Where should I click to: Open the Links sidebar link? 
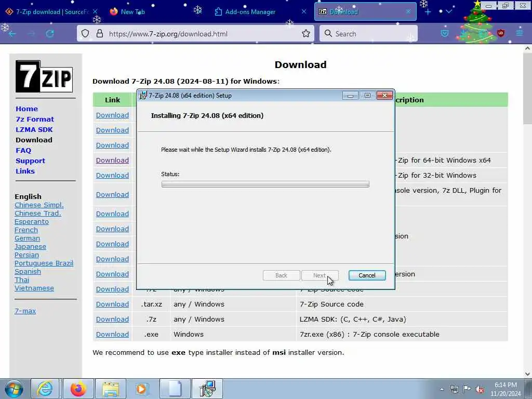pyautogui.click(x=25, y=171)
